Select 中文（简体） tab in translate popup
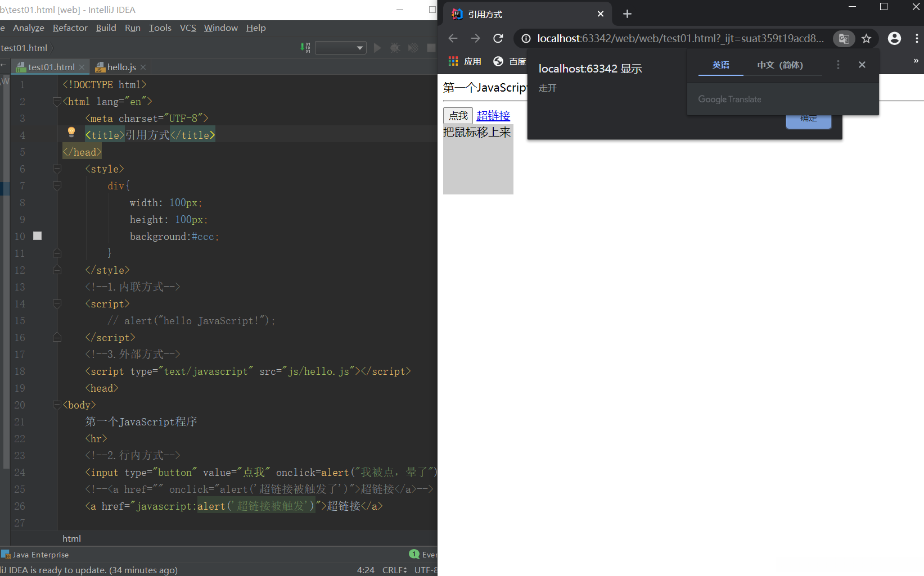 pyautogui.click(x=779, y=65)
